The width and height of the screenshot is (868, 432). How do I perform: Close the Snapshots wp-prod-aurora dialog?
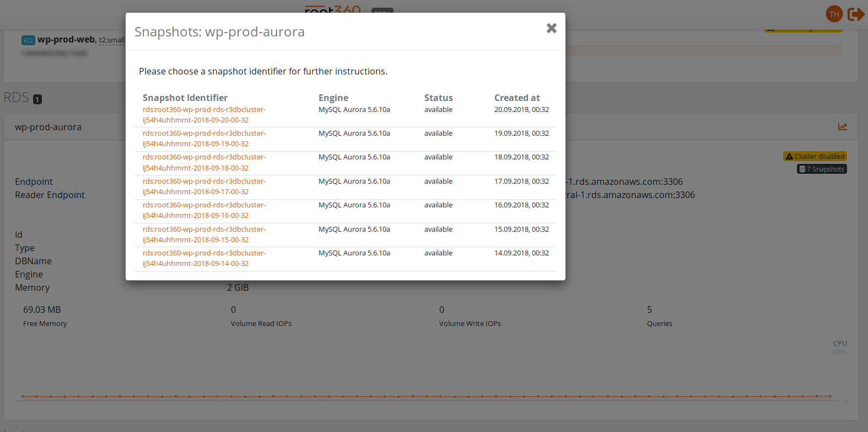551,28
